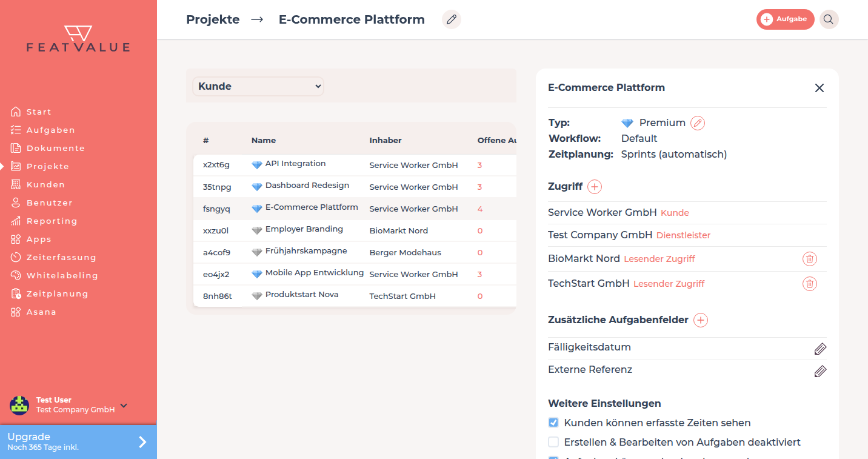Click the diamond icon beside Dashboard Redesign

click(257, 187)
